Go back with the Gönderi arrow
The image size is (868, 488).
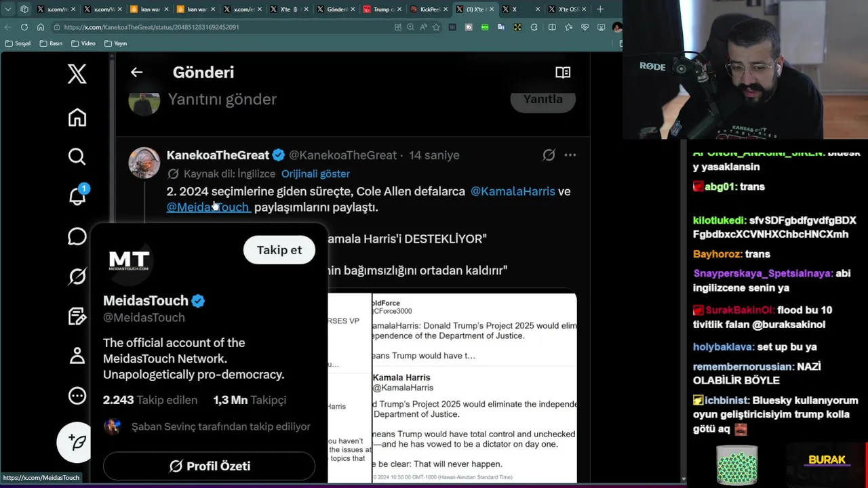136,73
